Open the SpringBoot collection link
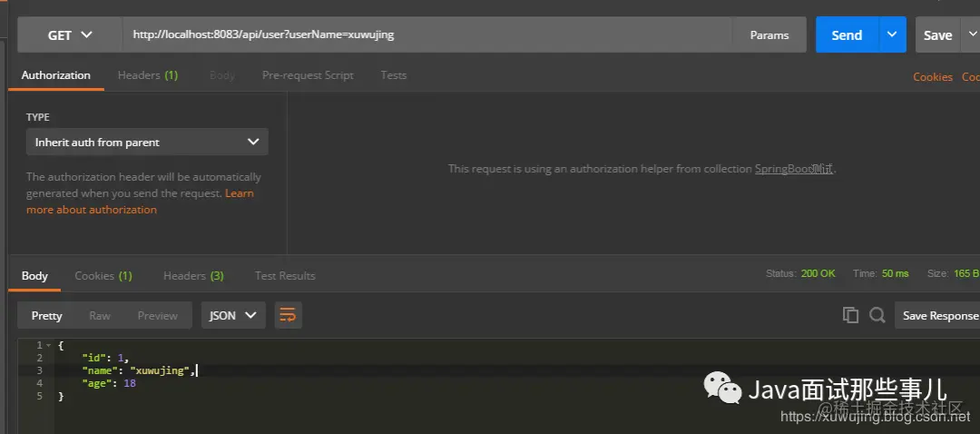Image resolution: width=980 pixels, height=434 pixels. [x=794, y=169]
